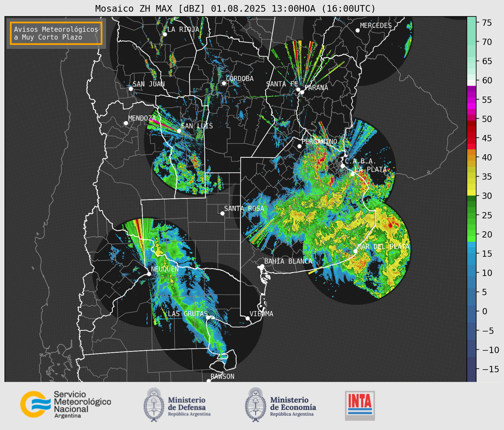Click the Ministerio de Economía emblem

click(255, 404)
